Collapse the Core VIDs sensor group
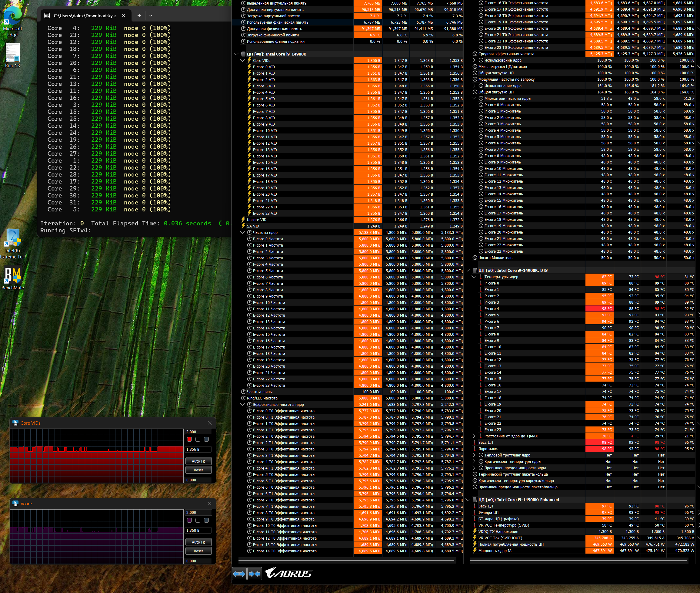This screenshot has width=700, height=593. pos(242,60)
